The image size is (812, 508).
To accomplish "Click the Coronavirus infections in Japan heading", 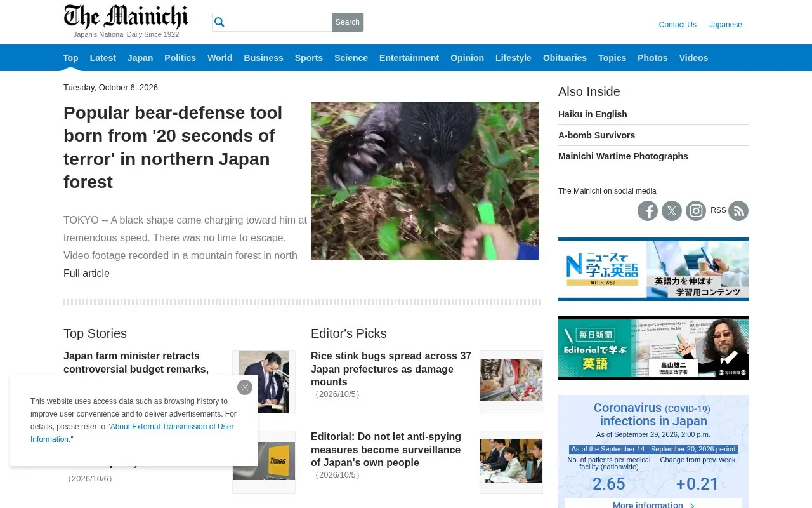I will (653, 415).
